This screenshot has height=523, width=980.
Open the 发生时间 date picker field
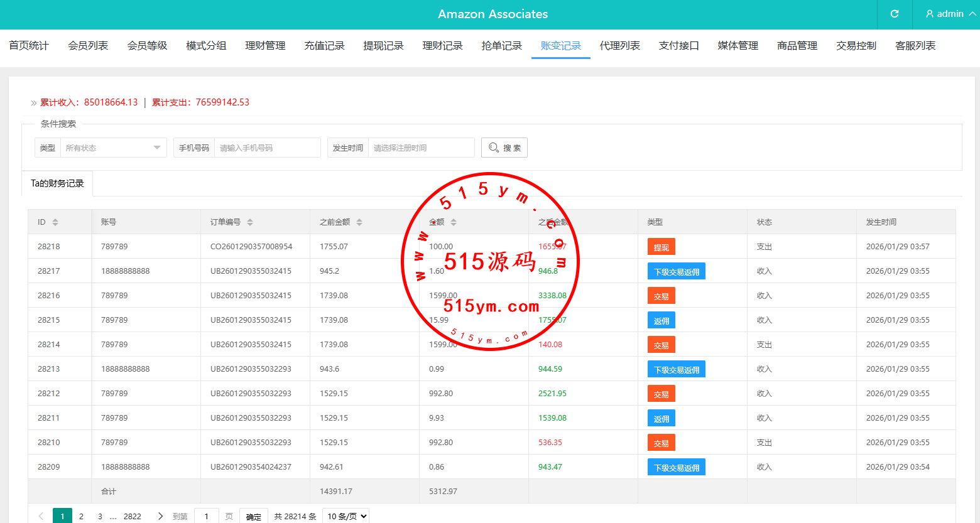(x=421, y=148)
